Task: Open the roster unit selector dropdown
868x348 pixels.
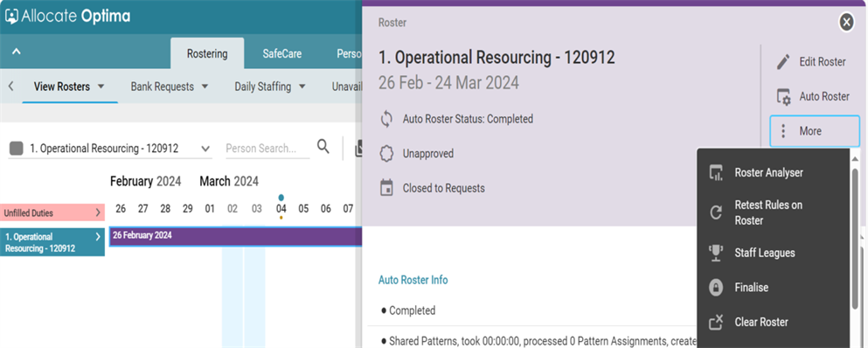Action: tap(110, 149)
